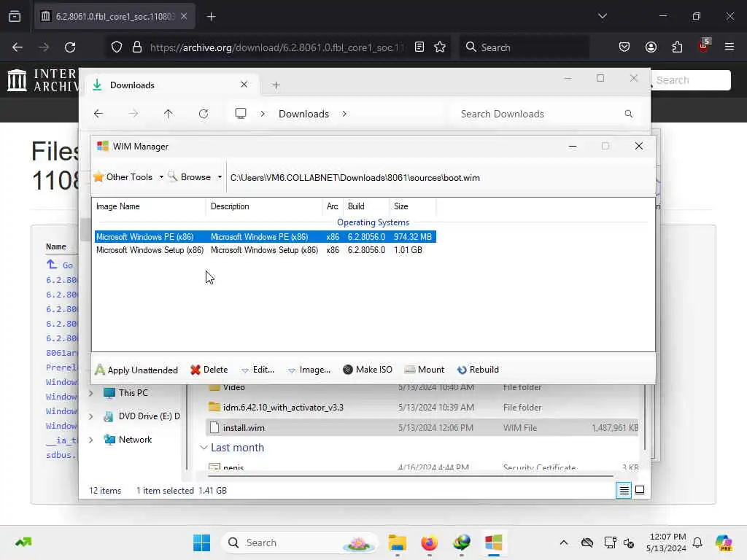Expand Network tree node
The width and height of the screenshot is (747, 560).
point(90,440)
